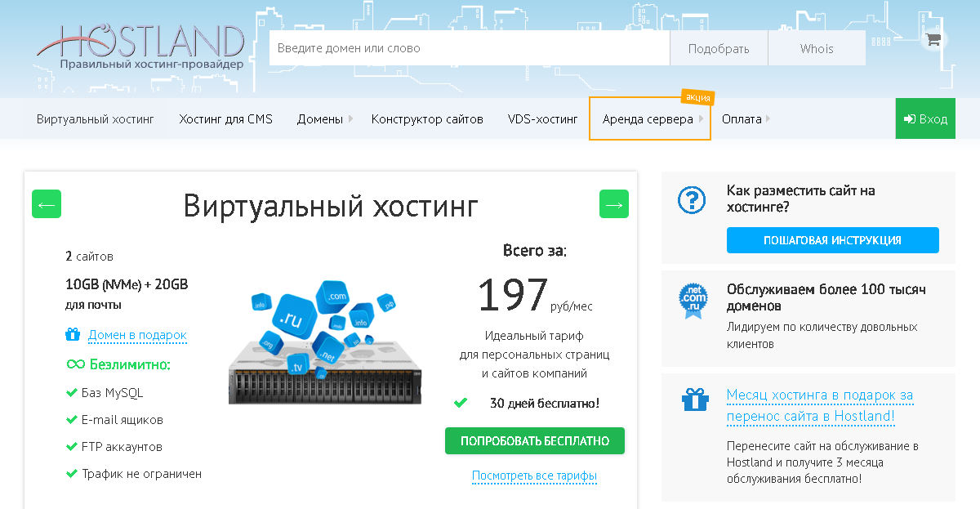
Task: Click the 197 руб/мес price
Action: pyautogui.click(x=535, y=295)
